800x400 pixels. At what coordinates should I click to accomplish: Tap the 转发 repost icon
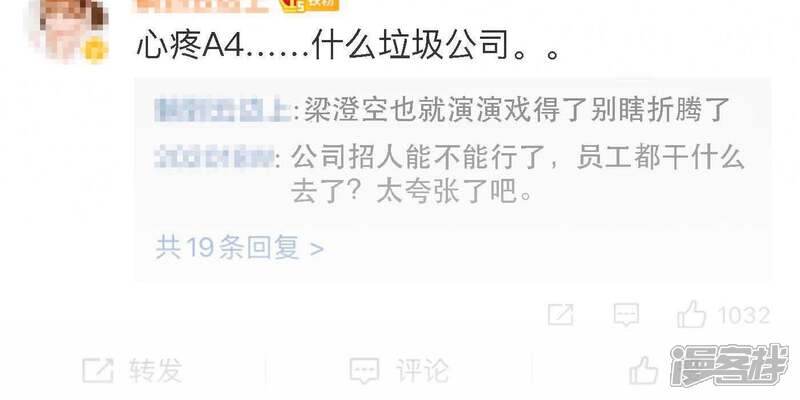coord(97,370)
